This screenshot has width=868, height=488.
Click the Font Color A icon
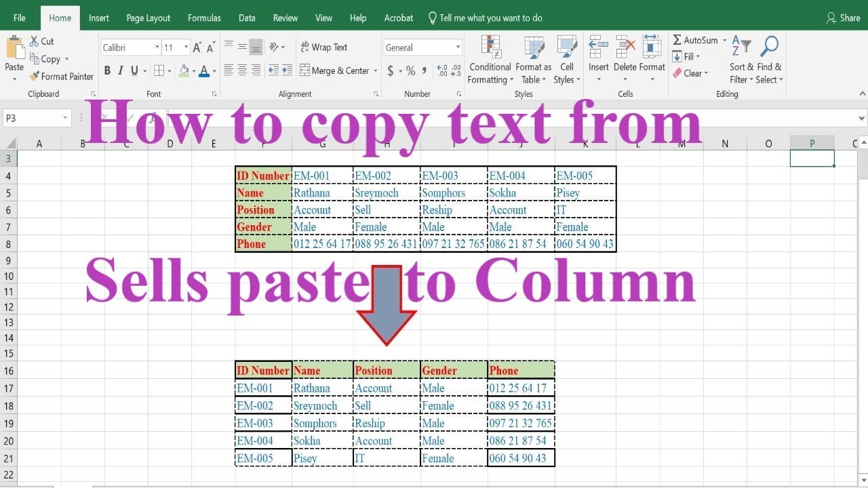pos(204,70)
